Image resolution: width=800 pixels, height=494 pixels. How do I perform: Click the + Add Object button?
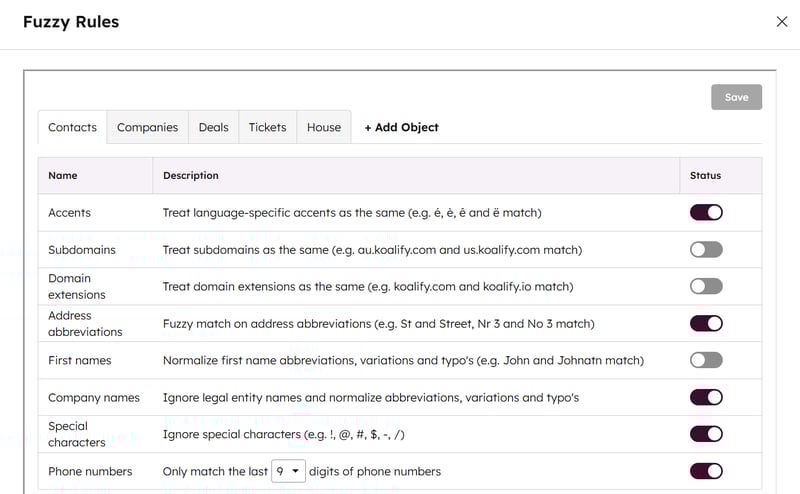(401, 127)
